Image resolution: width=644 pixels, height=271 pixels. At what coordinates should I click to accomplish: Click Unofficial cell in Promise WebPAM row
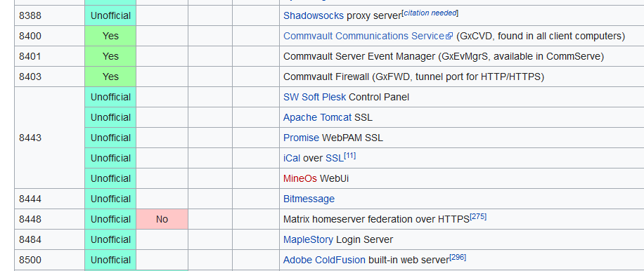coord(110,138)
